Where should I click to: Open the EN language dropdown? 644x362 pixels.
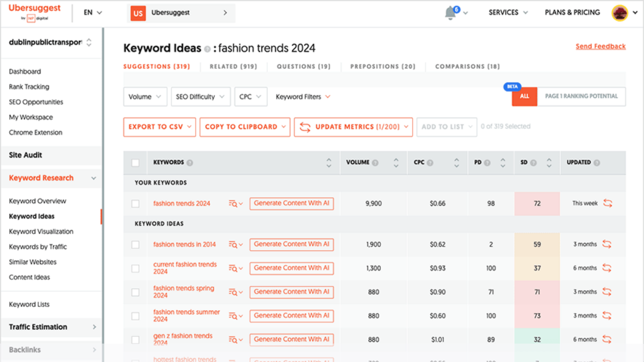click(x=93, y=13)
